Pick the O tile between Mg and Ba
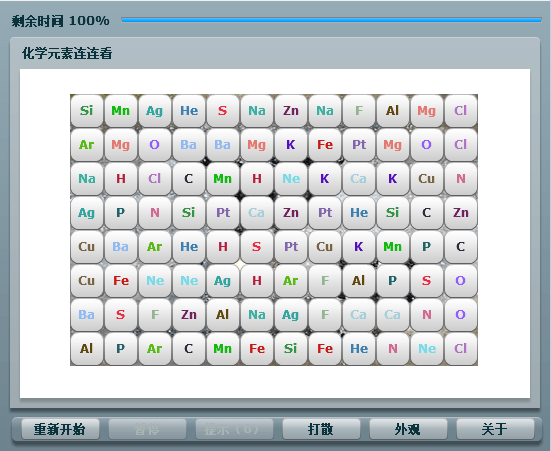Image resolution: width=551 pixels, height=451 pixels. click(155, 144)
